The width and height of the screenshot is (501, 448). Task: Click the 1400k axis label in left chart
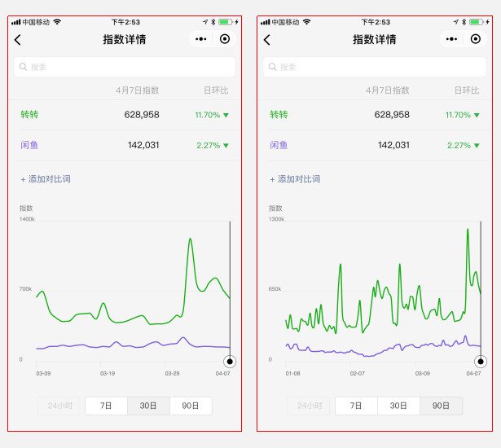[x=27, y=219]
